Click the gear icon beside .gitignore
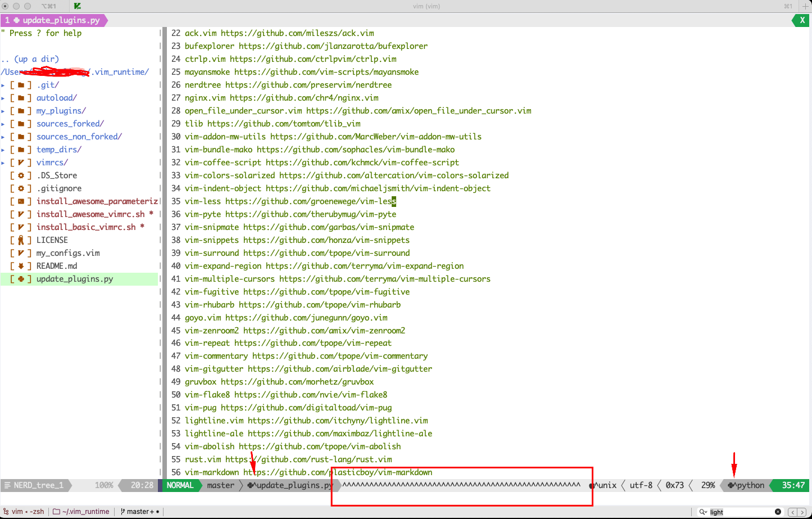Screen dimensions: 812x519 coord(21,188)
